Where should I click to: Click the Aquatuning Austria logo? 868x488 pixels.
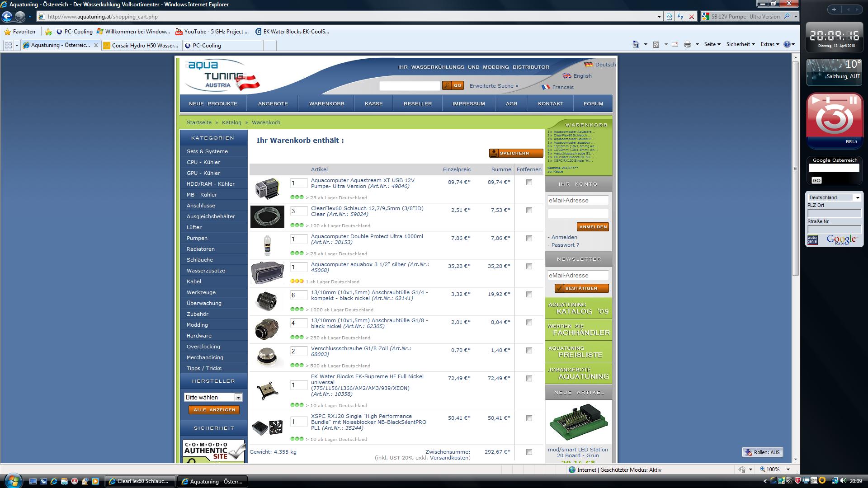[222, 75]
